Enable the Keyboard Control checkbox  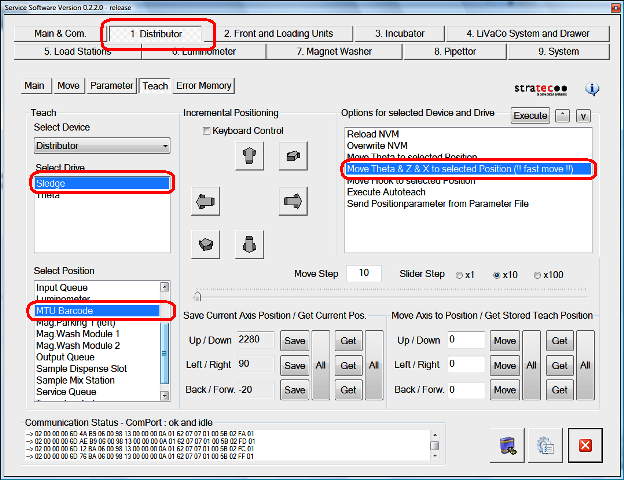(x=207, y=131)
